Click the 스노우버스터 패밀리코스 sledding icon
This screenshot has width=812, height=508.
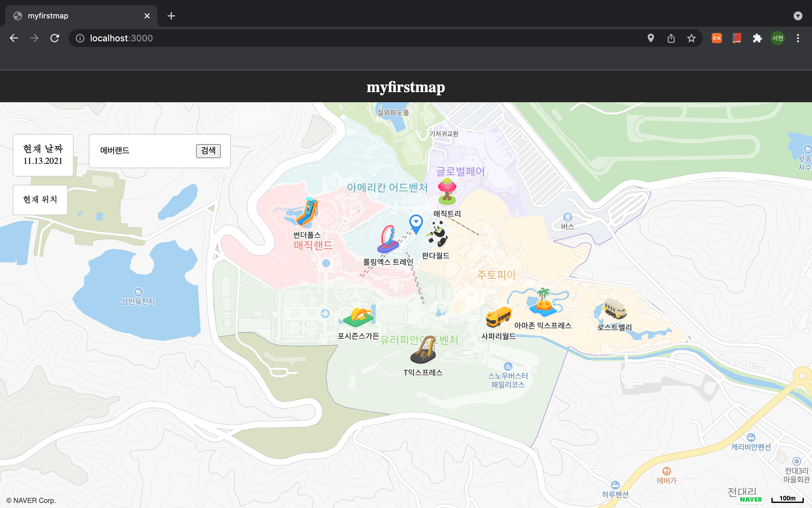click(x=508, y=366)
